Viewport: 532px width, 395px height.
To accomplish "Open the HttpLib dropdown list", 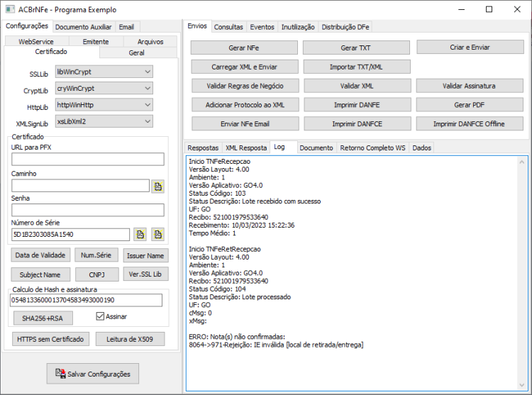I will (104, 105).
